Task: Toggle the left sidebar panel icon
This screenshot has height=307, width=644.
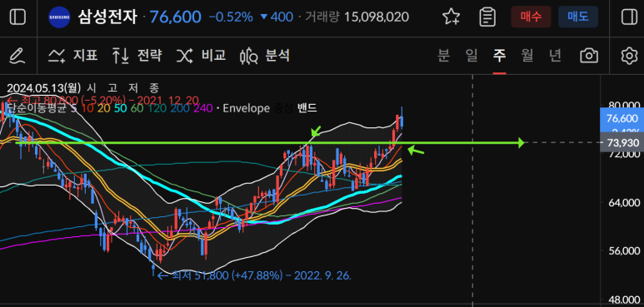Action: [17, 17]
